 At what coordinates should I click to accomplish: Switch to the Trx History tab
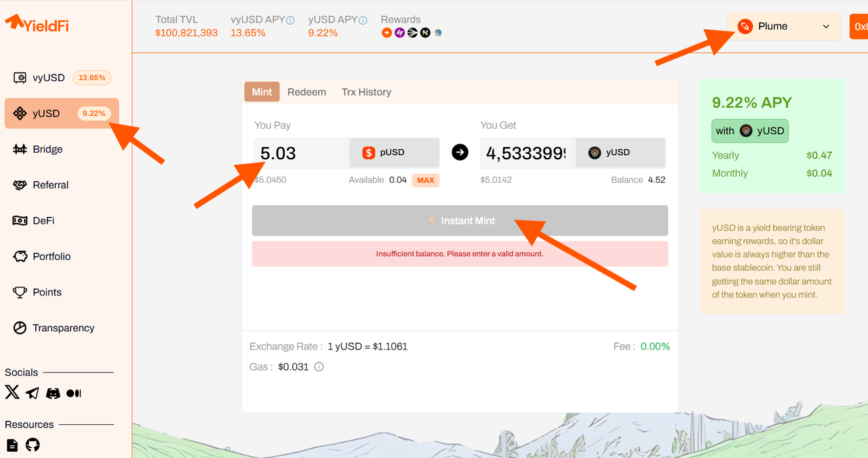pyautogui.click(x=366, y=92)
